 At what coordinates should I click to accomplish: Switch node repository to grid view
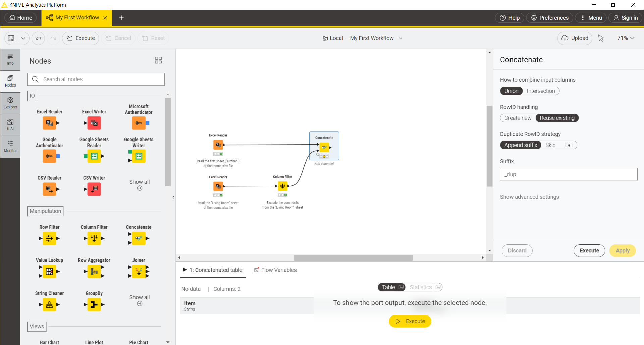[158, 60]
